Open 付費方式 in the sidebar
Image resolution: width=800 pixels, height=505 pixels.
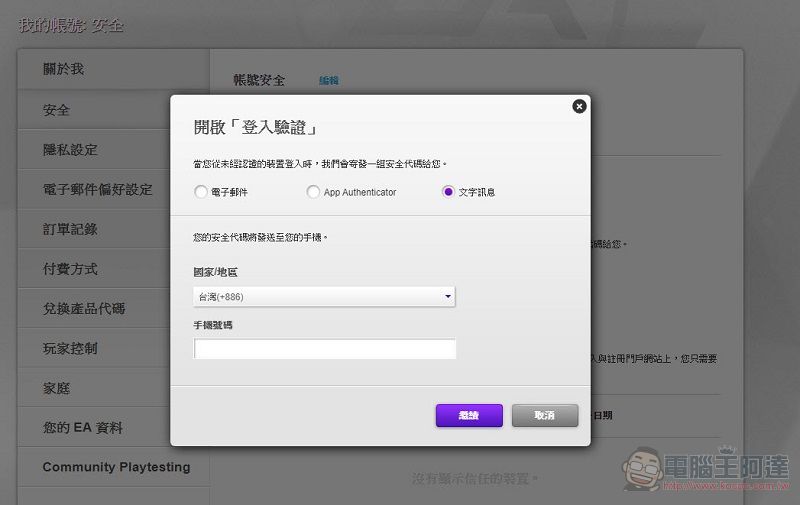click(70, 269)
